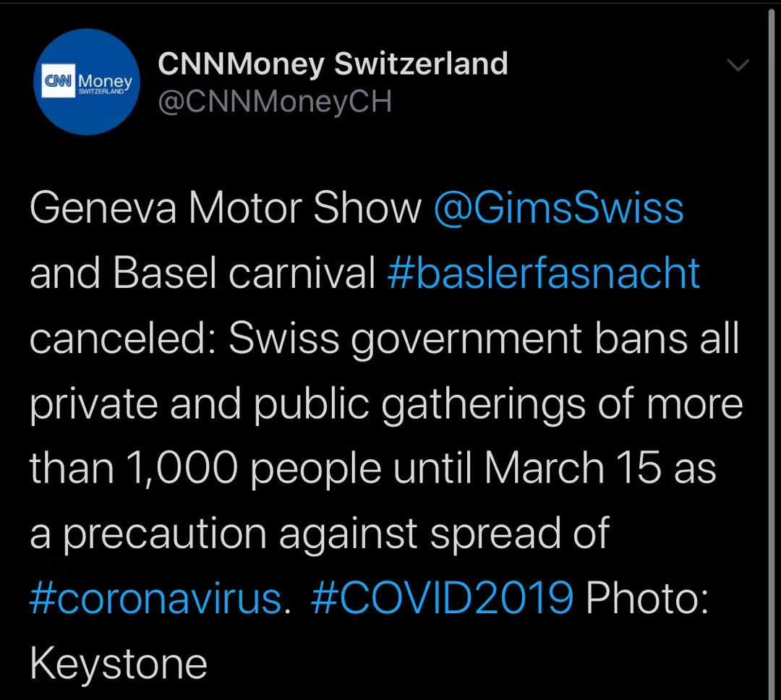The width and height of the screenshot is (781, 700).
Task: Tap the "March 15" date in the tweet
Action: [x=572, y=469]
